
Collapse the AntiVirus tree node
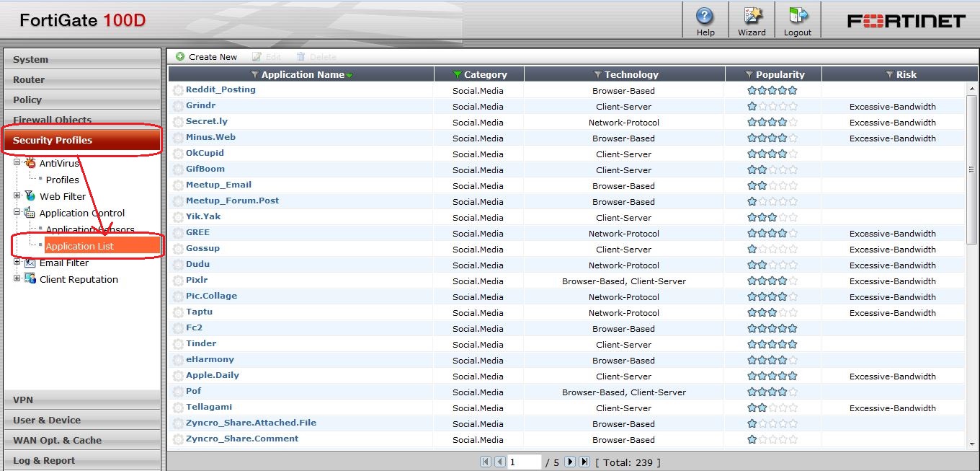(x=17, y=163)
